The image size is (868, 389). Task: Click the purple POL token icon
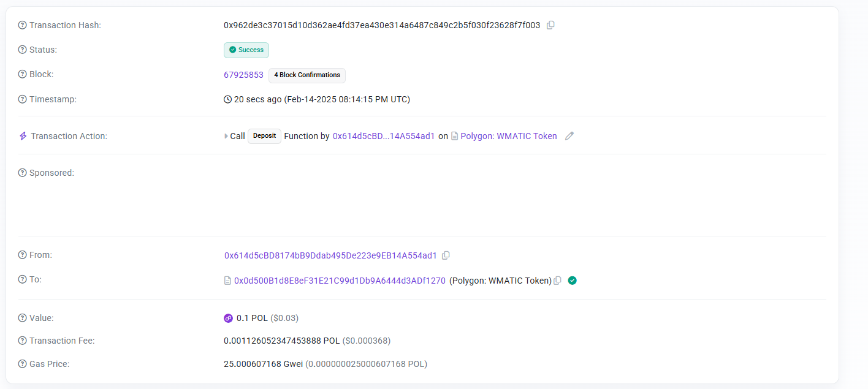[229, 318]
